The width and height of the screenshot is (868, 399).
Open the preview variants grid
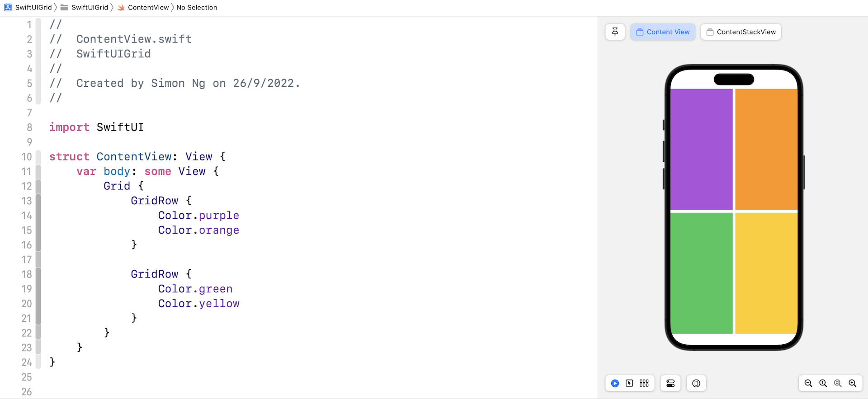(644, 383)
